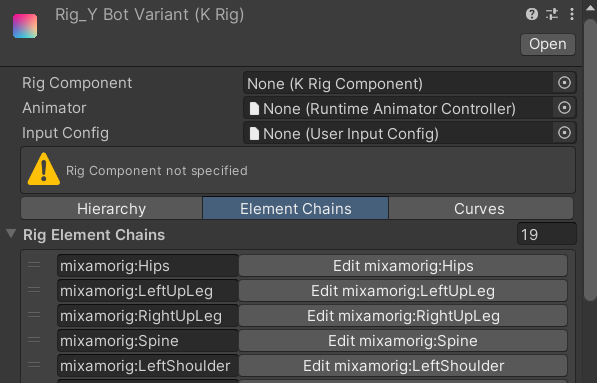This screenshot has width=597, height=383.
Task: Collapse the Rig Element Chains foldout
Action: pyautogui.click(x=11, y=234)
